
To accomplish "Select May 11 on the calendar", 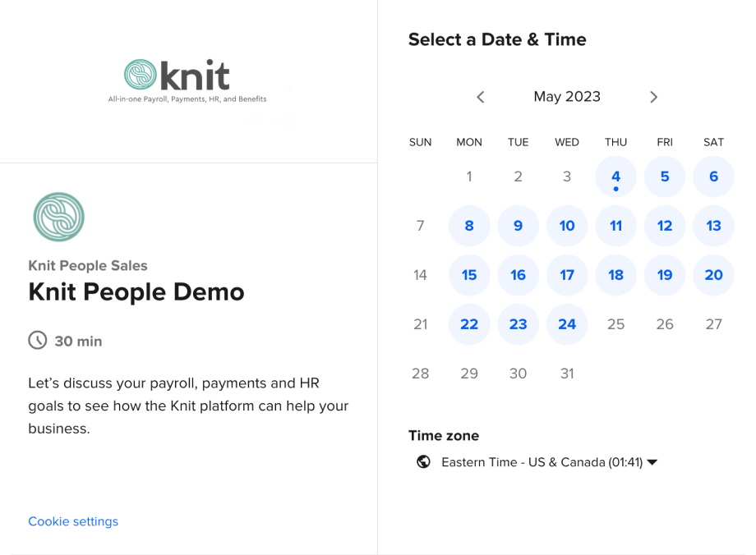I will (x=615, y=226).
